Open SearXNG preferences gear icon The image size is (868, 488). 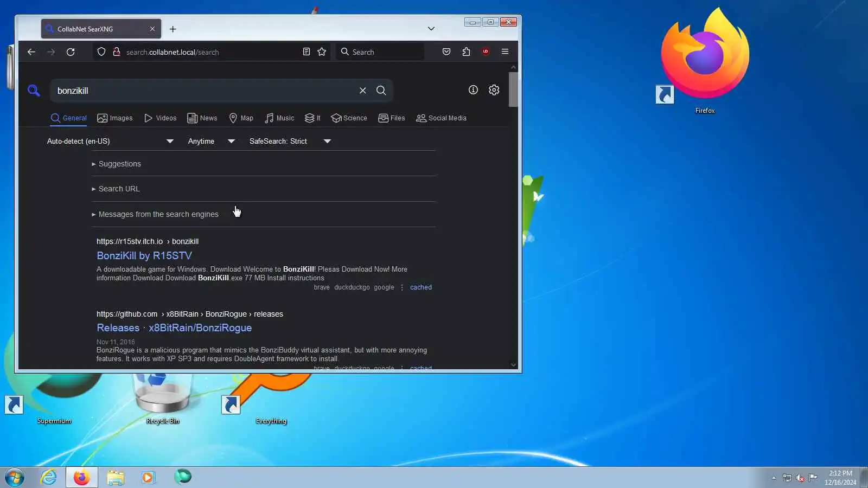click(x=494, y=90)
